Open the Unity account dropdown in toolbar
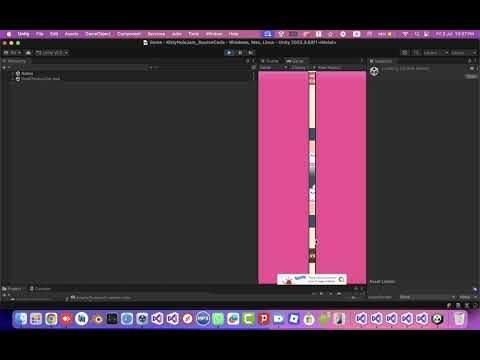 coord(12,53)
